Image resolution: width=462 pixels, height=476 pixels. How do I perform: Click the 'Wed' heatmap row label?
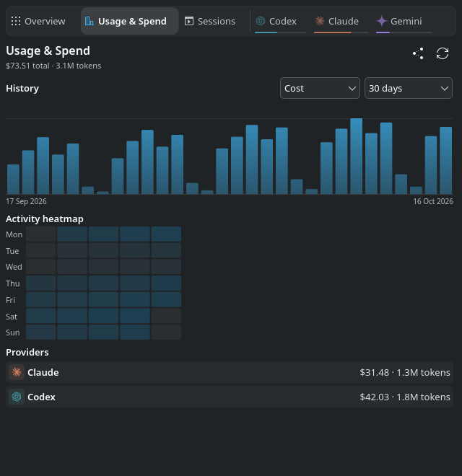tap(14, 267)
